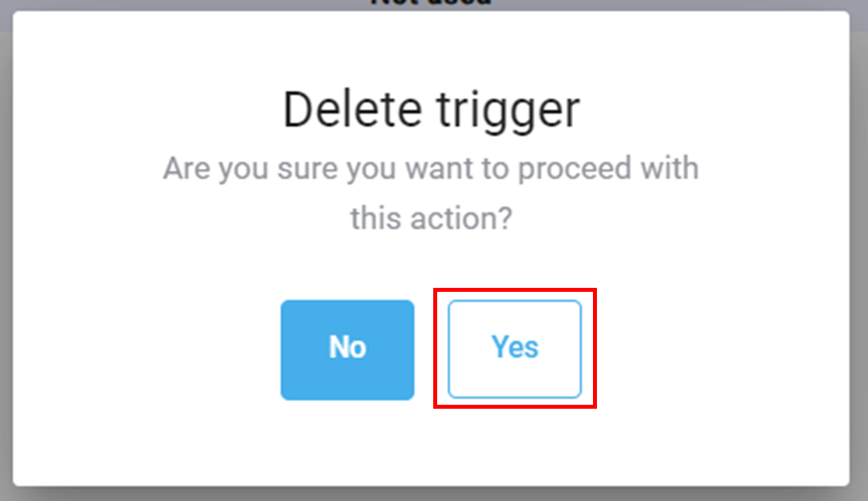Click inside the red rectangle around Yes
This screenshot has width=868, height=501.
[514, 348]
